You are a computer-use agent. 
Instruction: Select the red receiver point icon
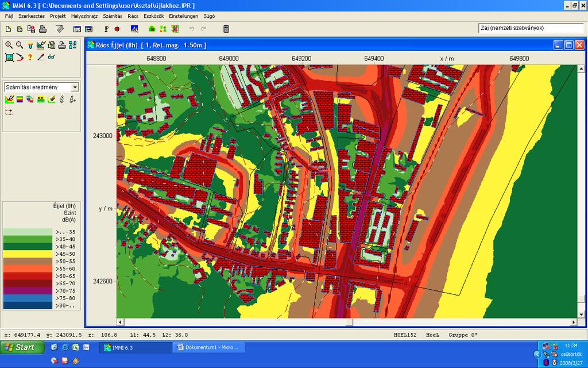117,29
